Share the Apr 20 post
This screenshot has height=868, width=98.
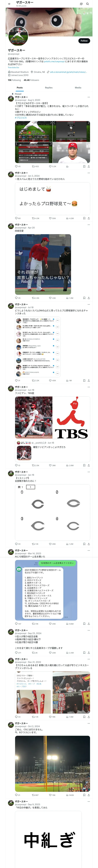click(89, 298)
